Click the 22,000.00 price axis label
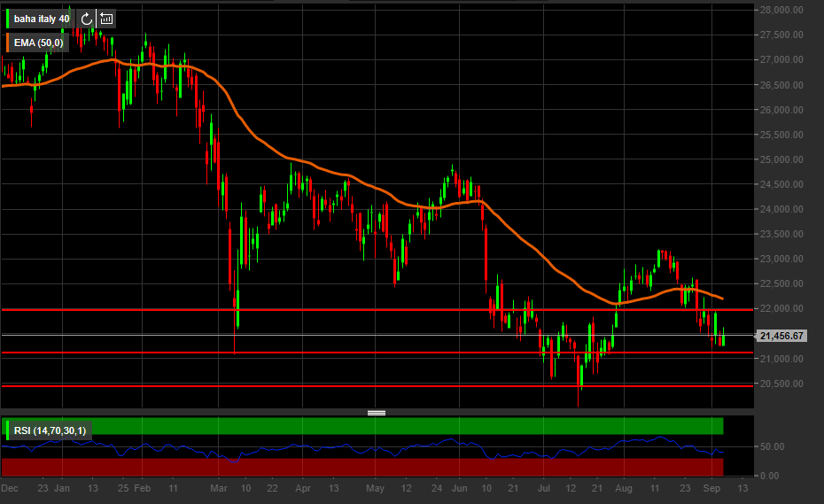Screen dimensions: 824x504 coord(781,308)
